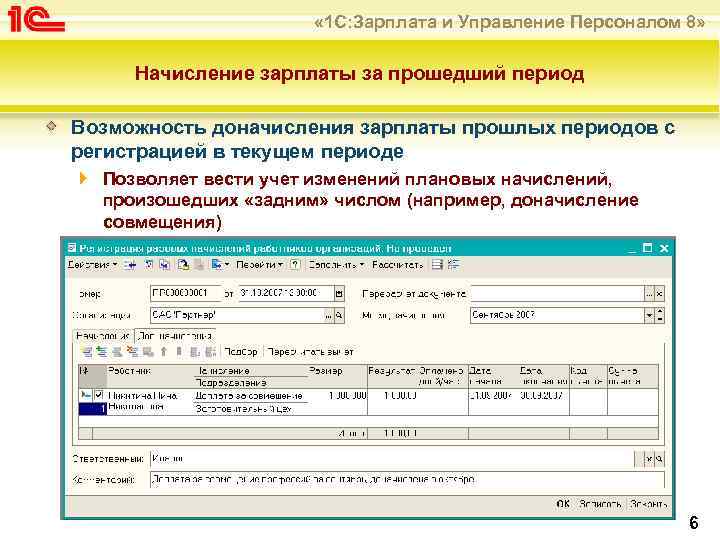
Task: Click the help question mark icon
Action: pos(296,265)
